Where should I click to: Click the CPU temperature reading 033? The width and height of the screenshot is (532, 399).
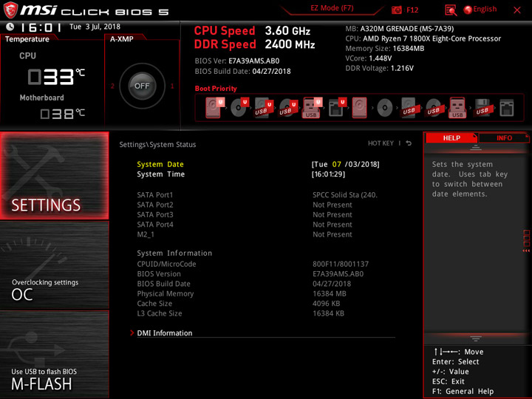[56, 76]
